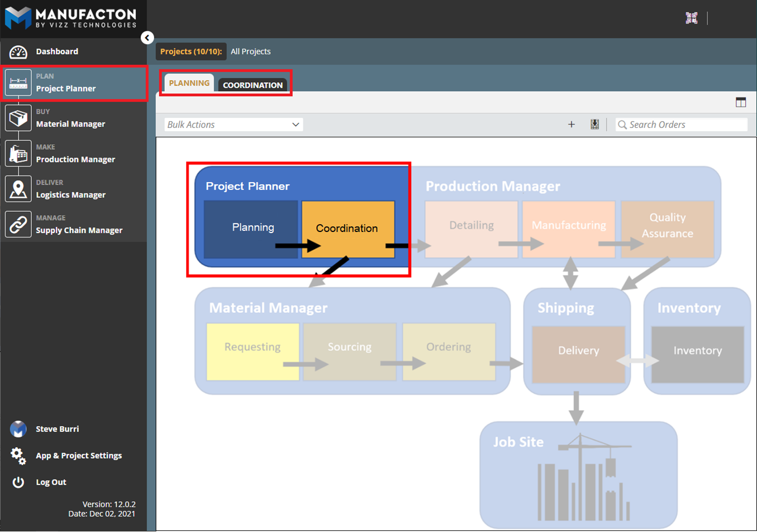Click the Supply Chain Manager link icon
The image size is (757, 532).
coord(18,225)
